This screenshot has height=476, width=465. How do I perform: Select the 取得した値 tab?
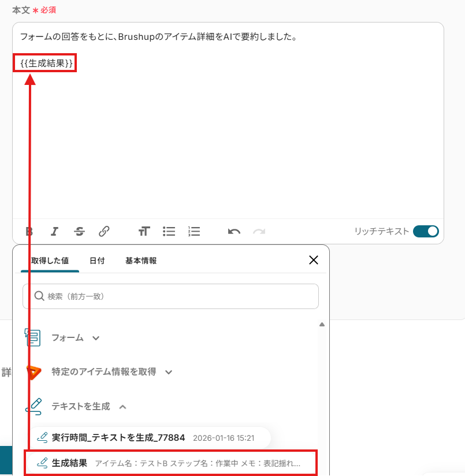(50, 261)
